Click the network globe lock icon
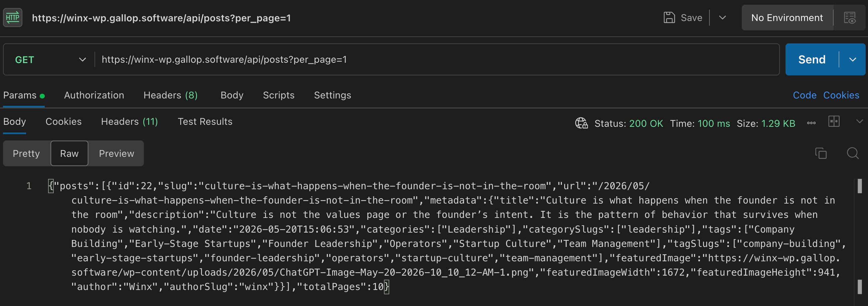Image resolution: width=868 pixels, height=306 pixels. 581,123
